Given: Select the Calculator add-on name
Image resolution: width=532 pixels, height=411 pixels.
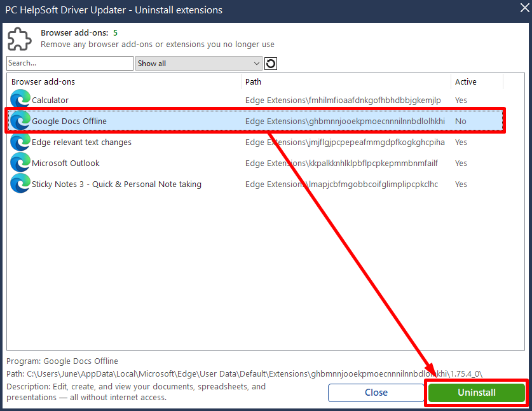Looking at the screenshot, I should coord(50,100).
